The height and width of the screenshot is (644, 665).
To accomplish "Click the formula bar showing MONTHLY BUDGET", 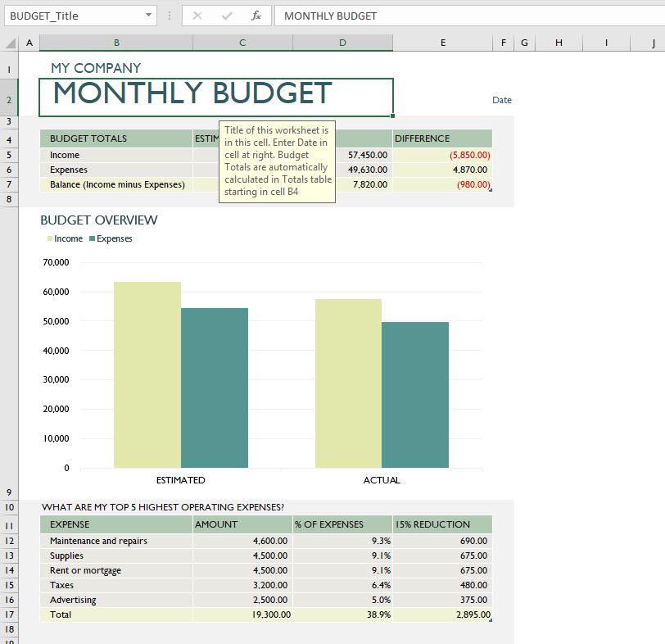I will [469, 16].
